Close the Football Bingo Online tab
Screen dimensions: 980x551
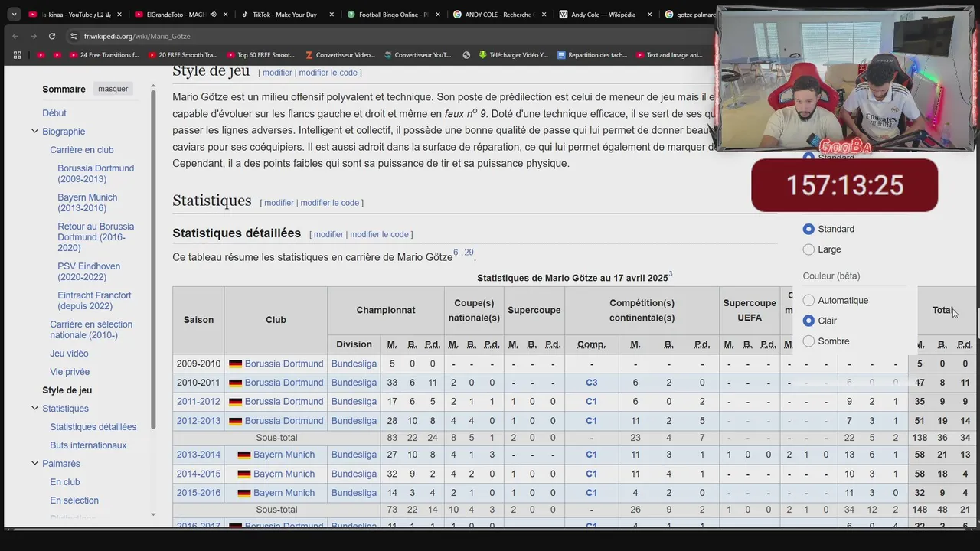[438, 14]
